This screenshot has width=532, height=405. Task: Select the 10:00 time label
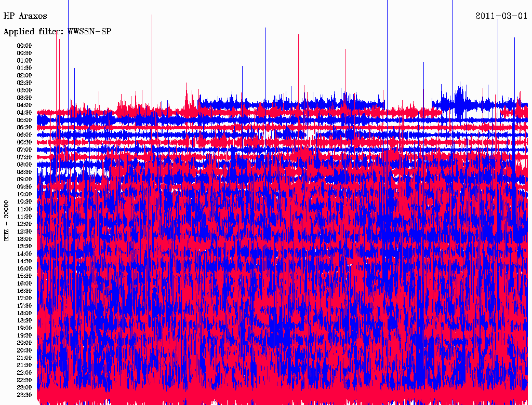24,194
